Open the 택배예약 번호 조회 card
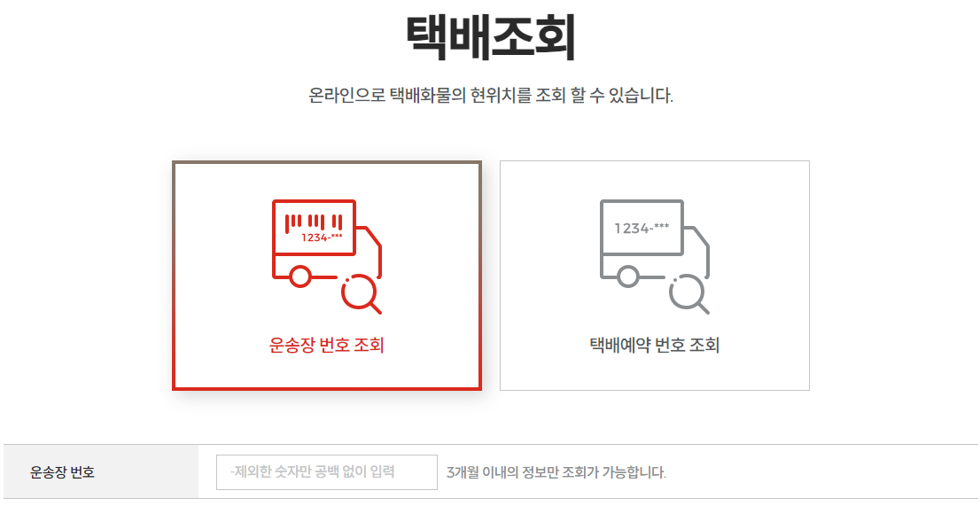Image resolution: width=980 pixels, height=514 pixels. pyautogui.click(x=655, y=276)
